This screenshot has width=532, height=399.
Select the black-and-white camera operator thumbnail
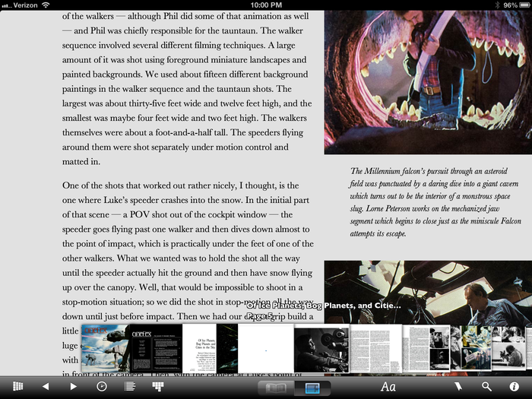[x=321, y=349]
